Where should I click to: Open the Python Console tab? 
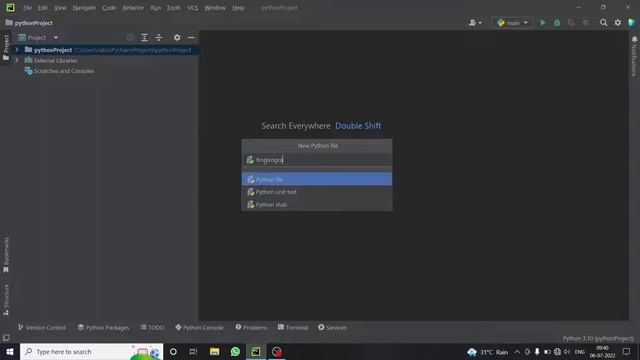click(x=199, y=327)
